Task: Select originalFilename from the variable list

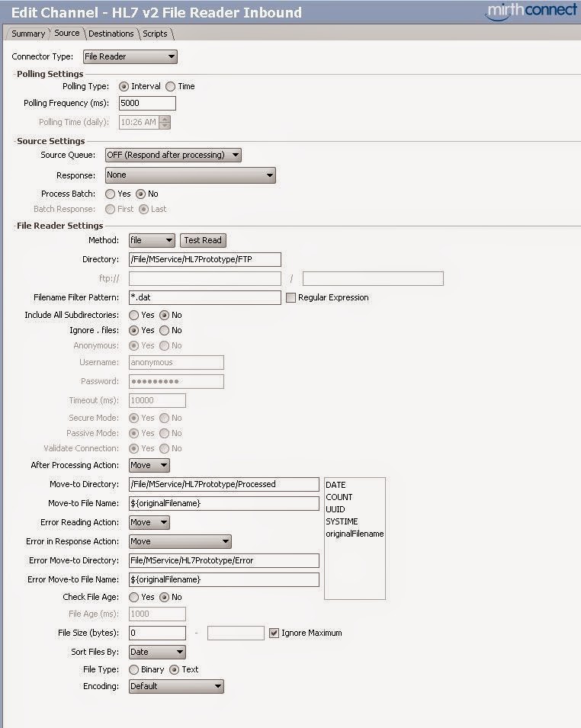Action: [355, 534]
